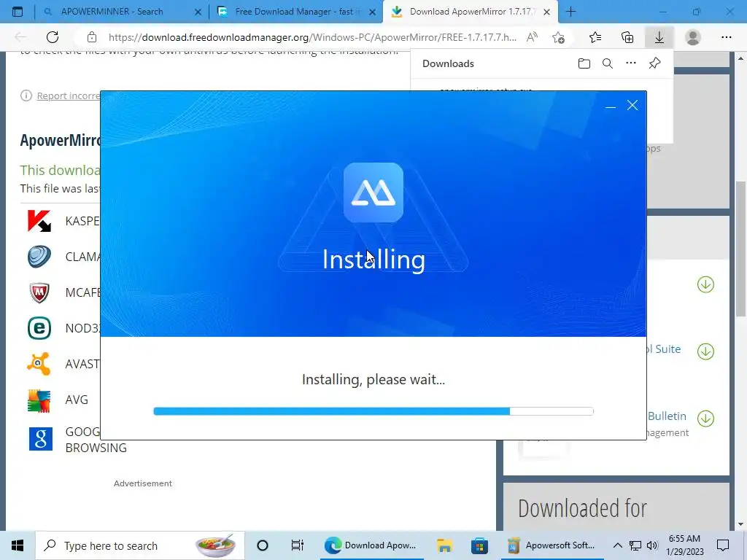
Task: Show hidden system tray icons
Action: (617, 545)
